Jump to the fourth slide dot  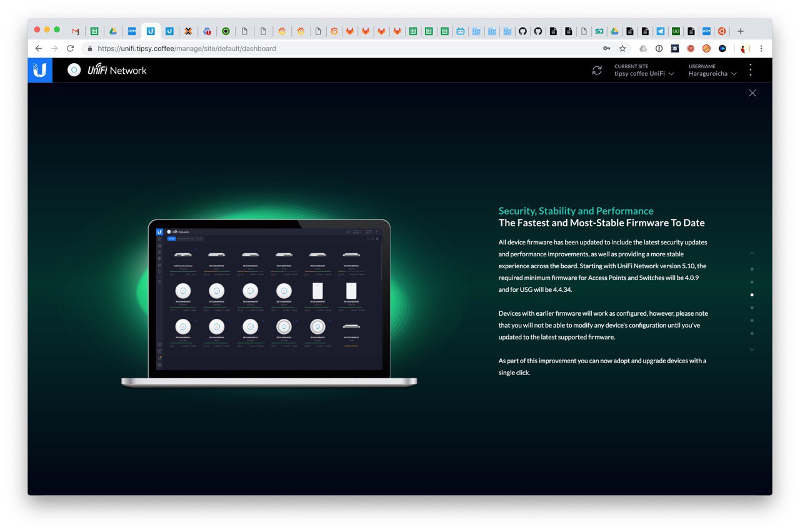[752, 308]
